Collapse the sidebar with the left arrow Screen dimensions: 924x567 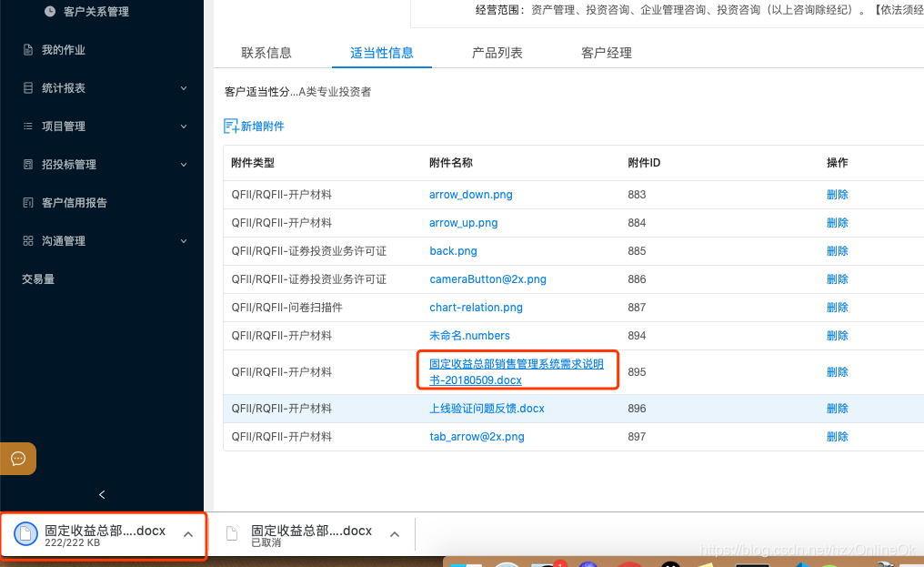tap(102, 494)
